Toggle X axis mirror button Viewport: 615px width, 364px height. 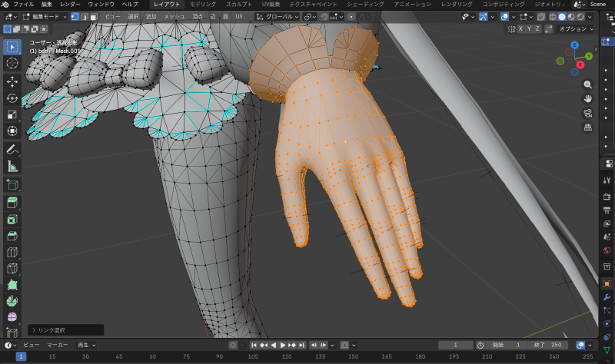tap(520, 28)
